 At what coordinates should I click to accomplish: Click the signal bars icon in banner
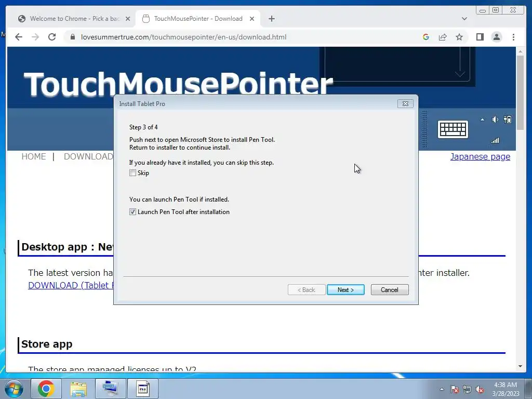point(495,140)
